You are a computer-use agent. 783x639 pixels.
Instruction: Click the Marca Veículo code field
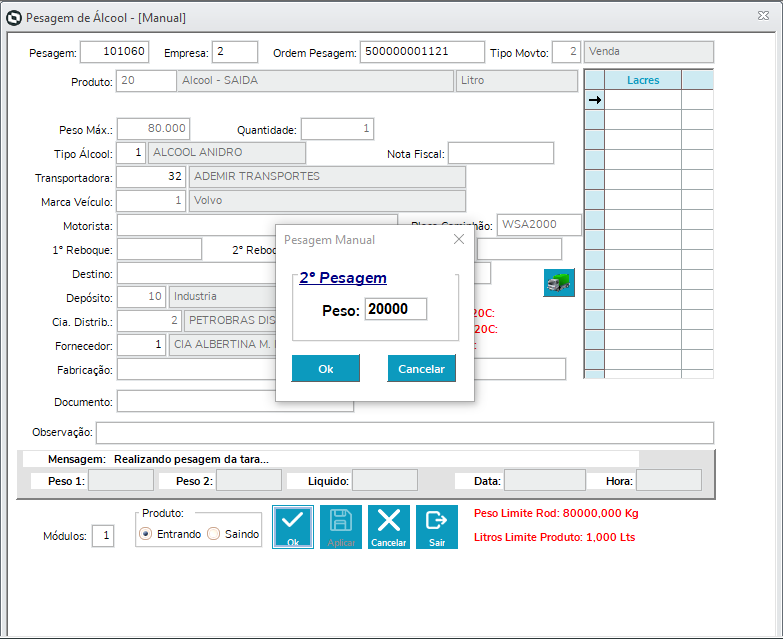(151, 201)
